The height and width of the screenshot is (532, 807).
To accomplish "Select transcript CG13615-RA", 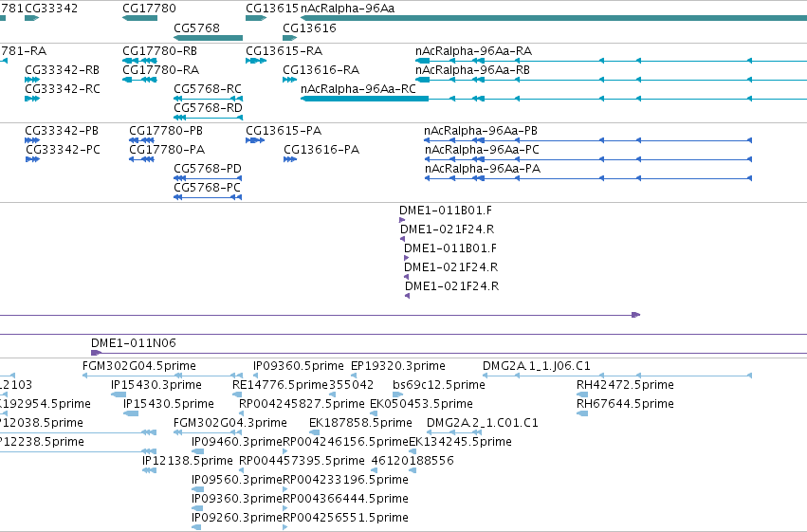I will (284, 51).
